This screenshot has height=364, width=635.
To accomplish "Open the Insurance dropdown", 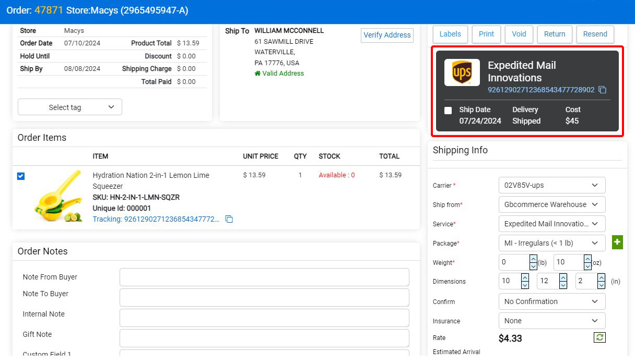I will coord(552,321).
